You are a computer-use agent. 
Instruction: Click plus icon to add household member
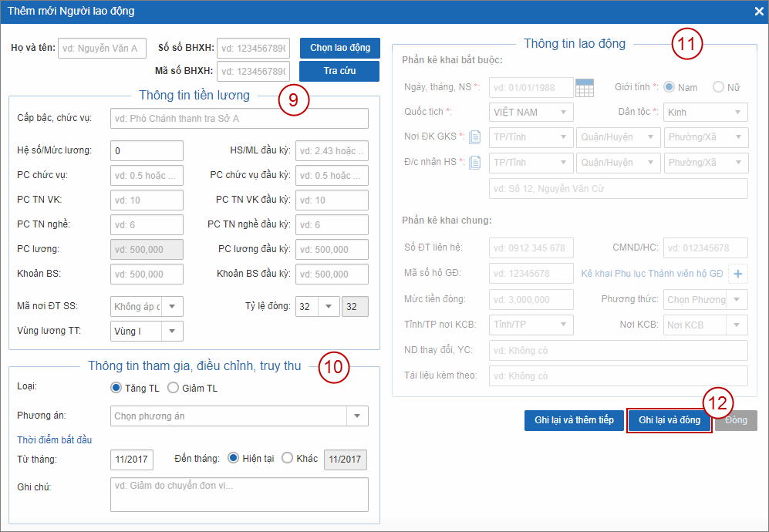tap(738, 274)
